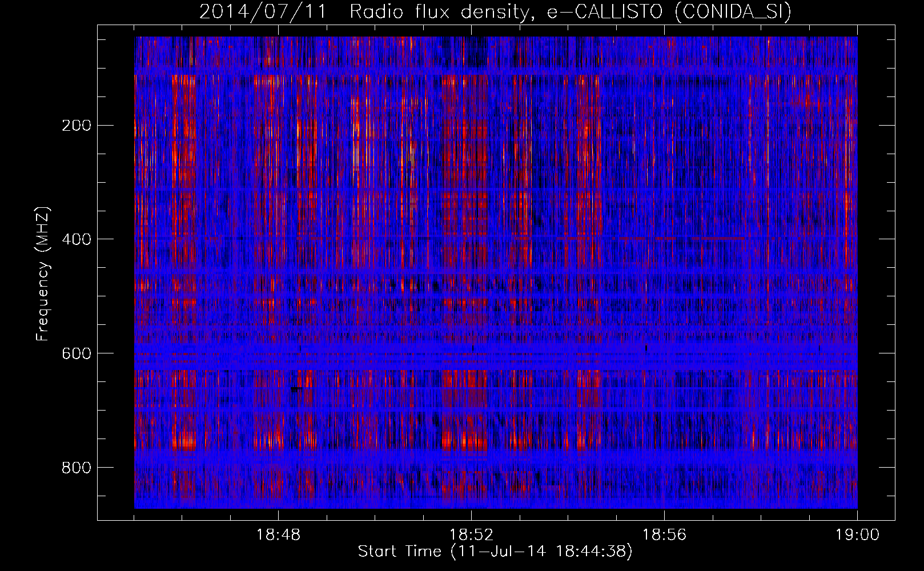Click the "18:56" time tick label
924x571 pixels.
(664, 535)
